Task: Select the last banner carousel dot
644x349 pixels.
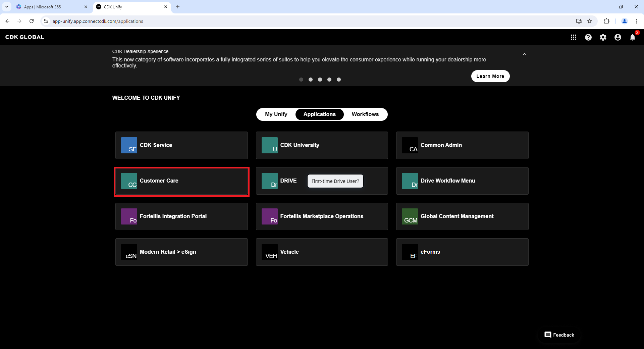Action: [x=339, y=80]
